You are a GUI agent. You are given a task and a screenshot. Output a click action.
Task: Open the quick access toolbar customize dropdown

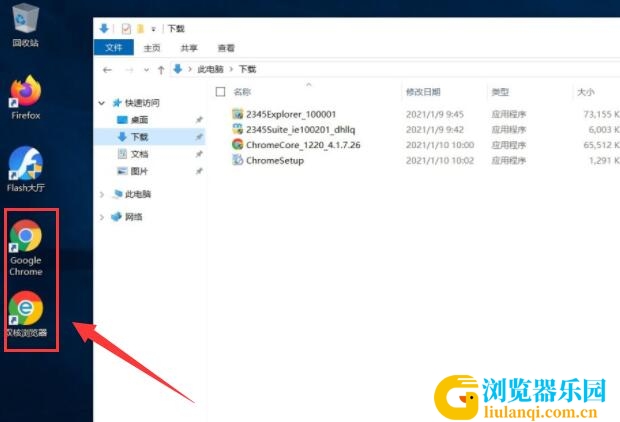pos(153,29)
